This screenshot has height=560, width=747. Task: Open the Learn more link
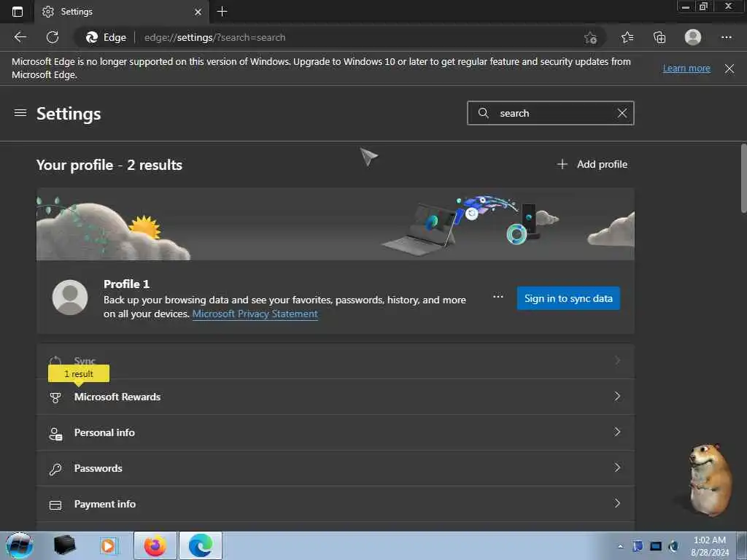(x=686, y=68)
